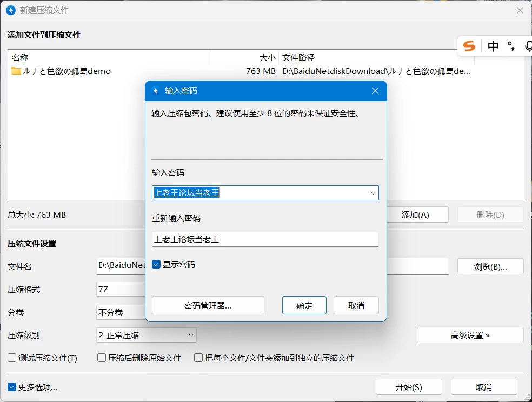
Task: Click the D:\BaiduNetdiskDownload path cell
Action: point(376,71)
